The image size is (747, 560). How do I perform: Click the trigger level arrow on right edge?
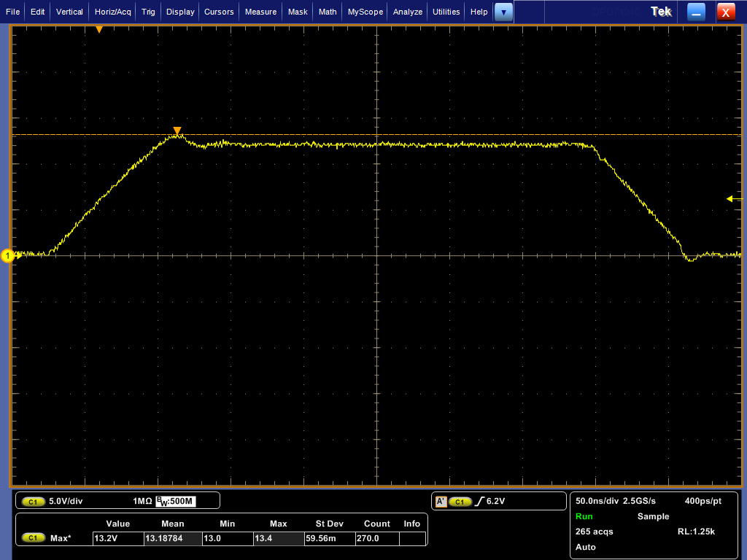tap(734, 198)
